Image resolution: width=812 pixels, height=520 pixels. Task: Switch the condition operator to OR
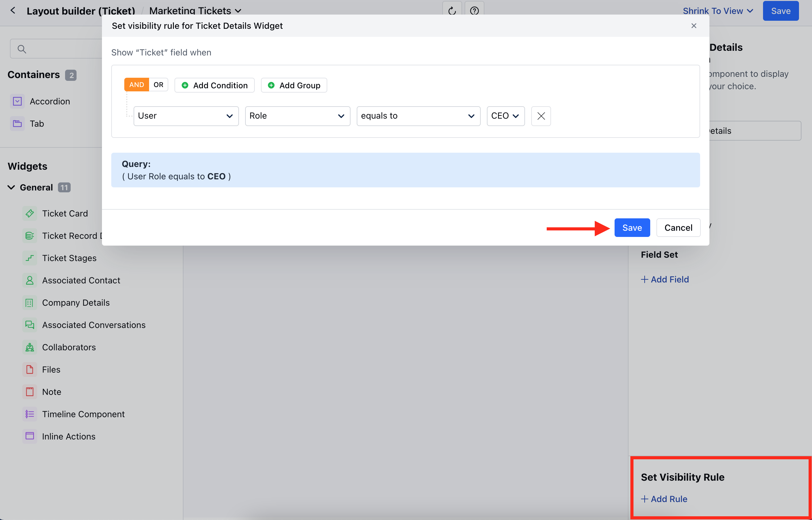point(158,85)
